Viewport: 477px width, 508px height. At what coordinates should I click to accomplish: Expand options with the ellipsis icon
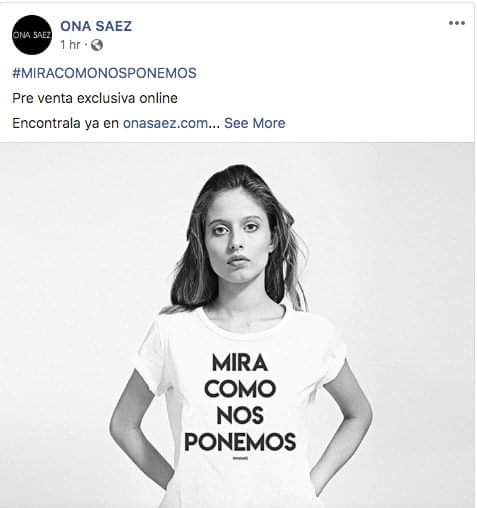(457, 23)
